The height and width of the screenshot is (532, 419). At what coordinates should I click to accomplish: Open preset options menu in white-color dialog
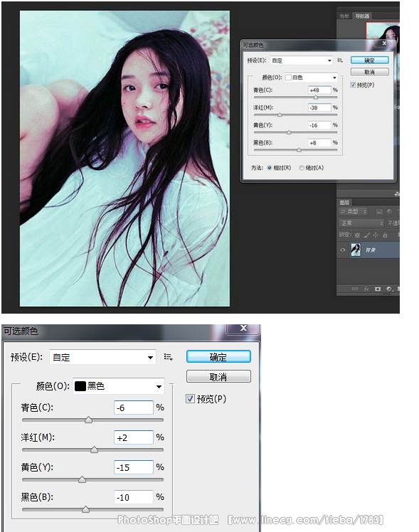(x=340, y=60)
